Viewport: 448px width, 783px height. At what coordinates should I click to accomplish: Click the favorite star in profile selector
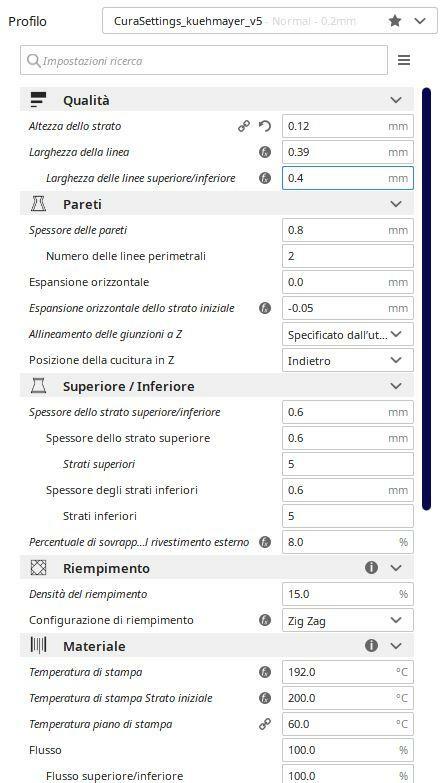(x=395, y=21)
